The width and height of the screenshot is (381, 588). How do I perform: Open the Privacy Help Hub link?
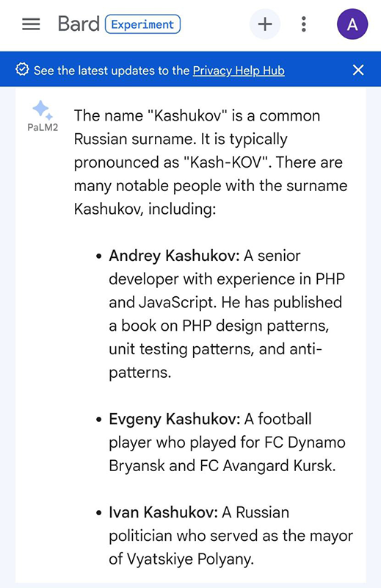(x=239, y=71)
